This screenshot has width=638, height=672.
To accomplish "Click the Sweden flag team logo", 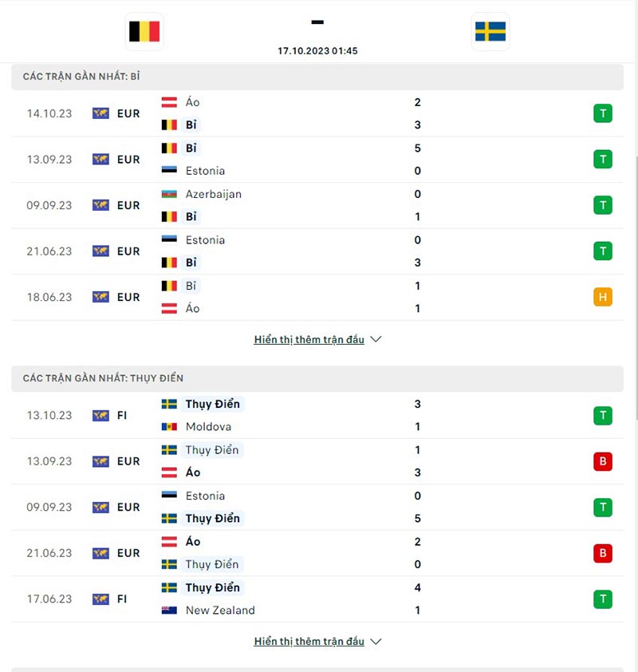I will (490, 32).
